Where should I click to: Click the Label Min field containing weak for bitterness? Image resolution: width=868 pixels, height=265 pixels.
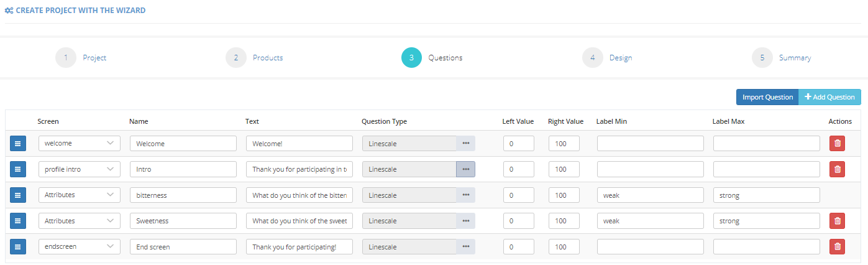[x=650, y=195]
